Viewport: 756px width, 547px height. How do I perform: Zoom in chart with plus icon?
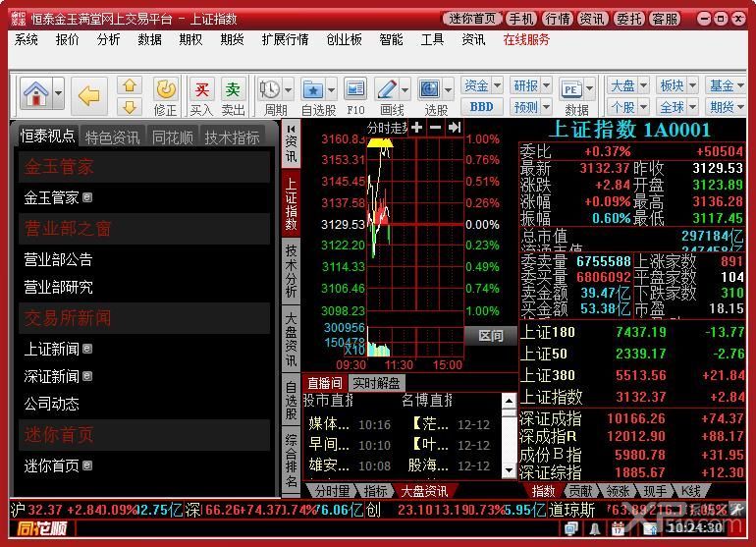coord(417,128)
